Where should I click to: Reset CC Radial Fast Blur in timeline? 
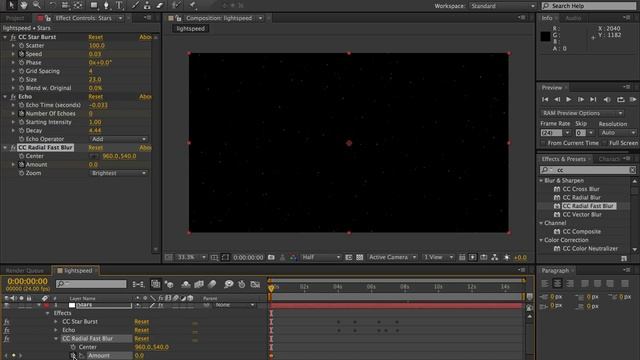click(141, 338)
